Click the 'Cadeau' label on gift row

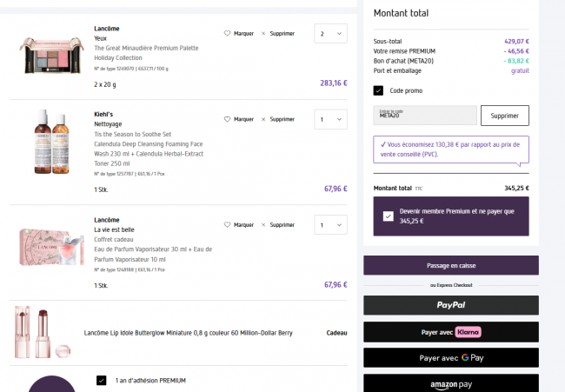point(336,333)
